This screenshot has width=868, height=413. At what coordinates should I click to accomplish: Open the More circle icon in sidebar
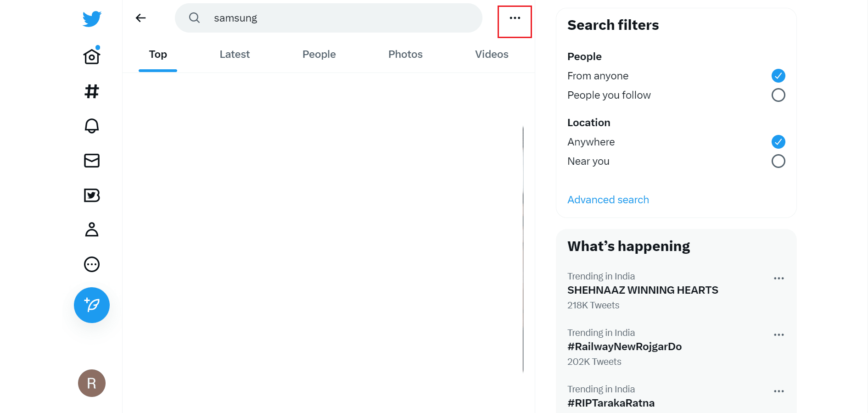click(92, 264)
